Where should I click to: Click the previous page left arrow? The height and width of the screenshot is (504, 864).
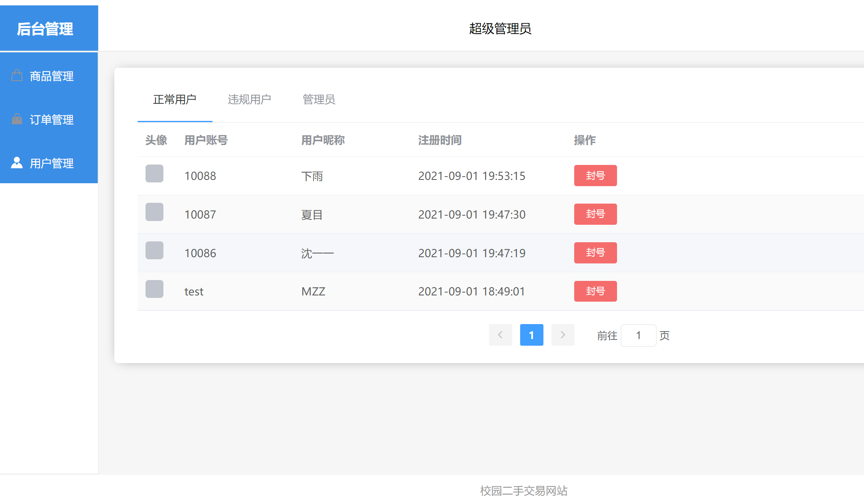click(x=500, y=335)
